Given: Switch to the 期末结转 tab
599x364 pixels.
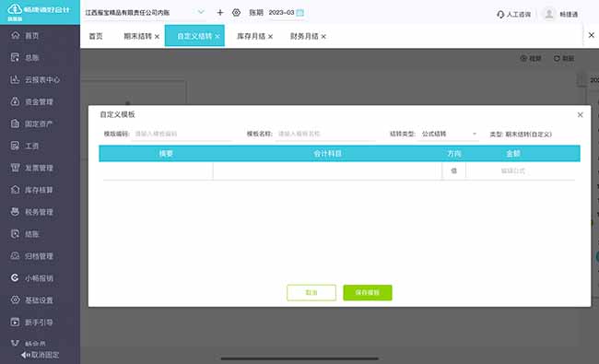Looking at the screenshot, I should coord(138,36).
